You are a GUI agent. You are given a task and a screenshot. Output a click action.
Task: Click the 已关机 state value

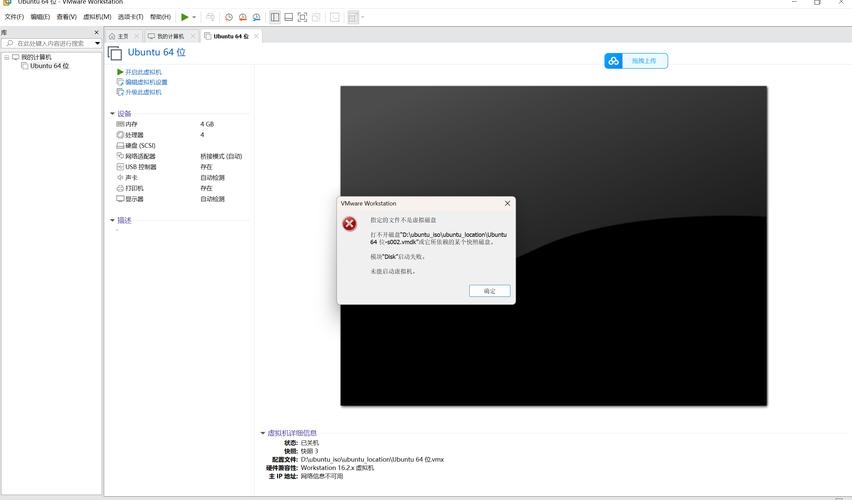(x=310, y=443)
